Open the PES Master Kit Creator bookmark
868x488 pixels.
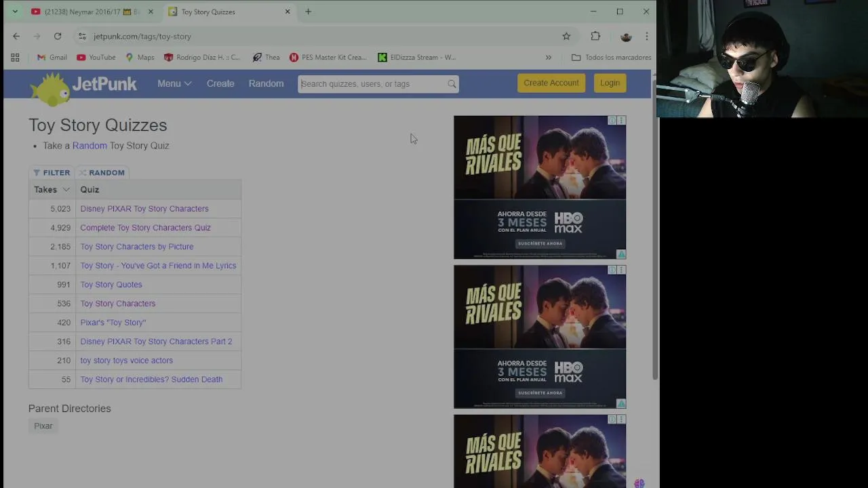328,58
